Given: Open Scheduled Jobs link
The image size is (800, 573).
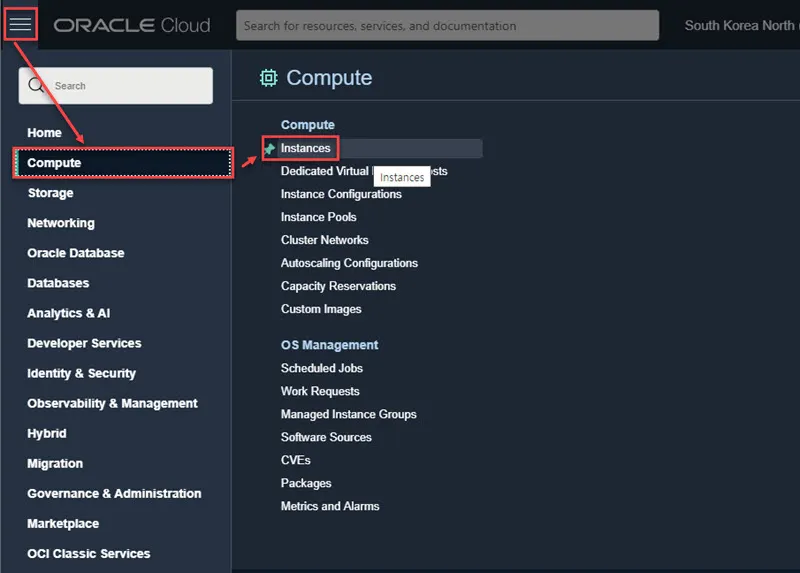Looking at the screenshot, I should click(321, 368).
